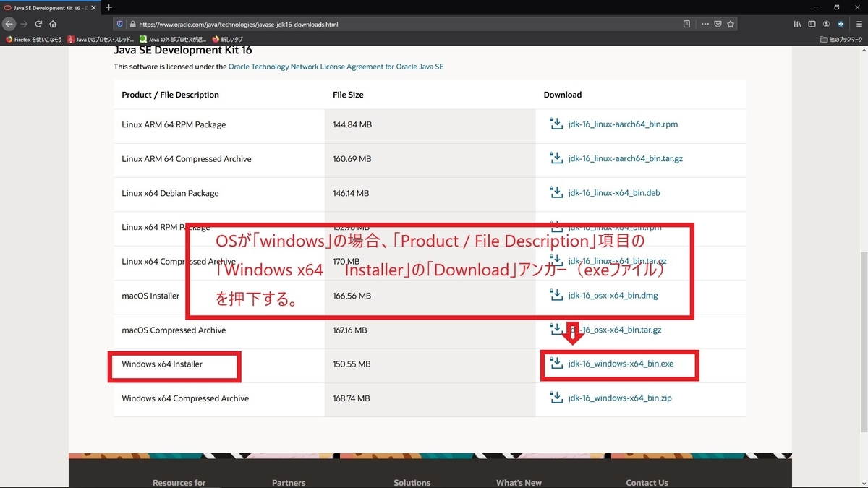Click file size '168.74 MB'
868x488 pixels.
352,398
